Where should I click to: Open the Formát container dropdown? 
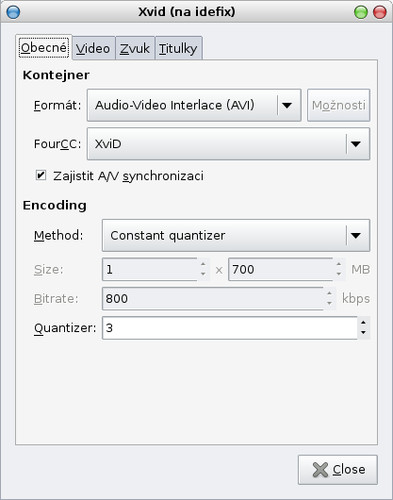coord(194,105)
